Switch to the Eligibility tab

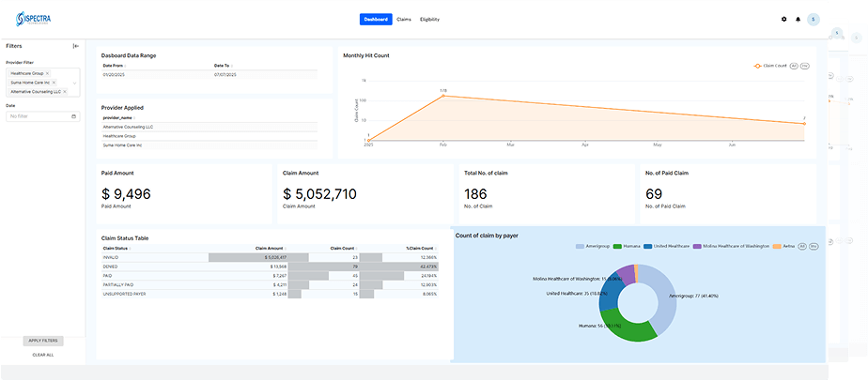coord(429,19)
